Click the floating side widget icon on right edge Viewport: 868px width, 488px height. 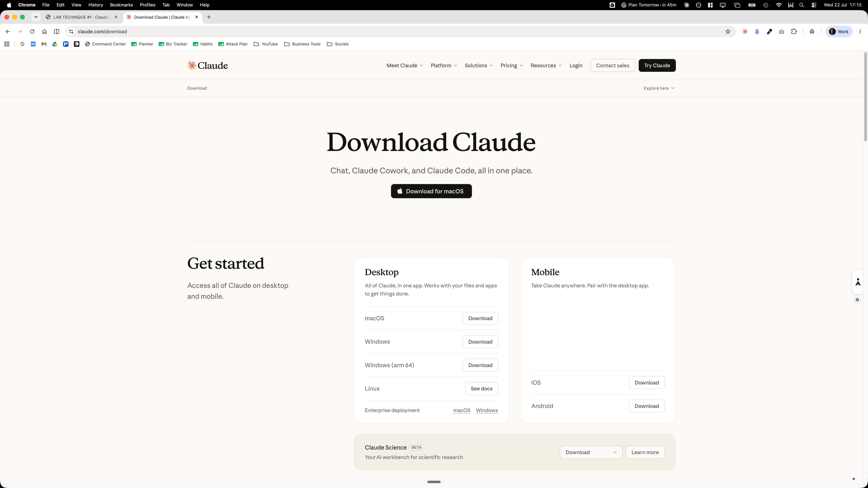pos(858,282)
